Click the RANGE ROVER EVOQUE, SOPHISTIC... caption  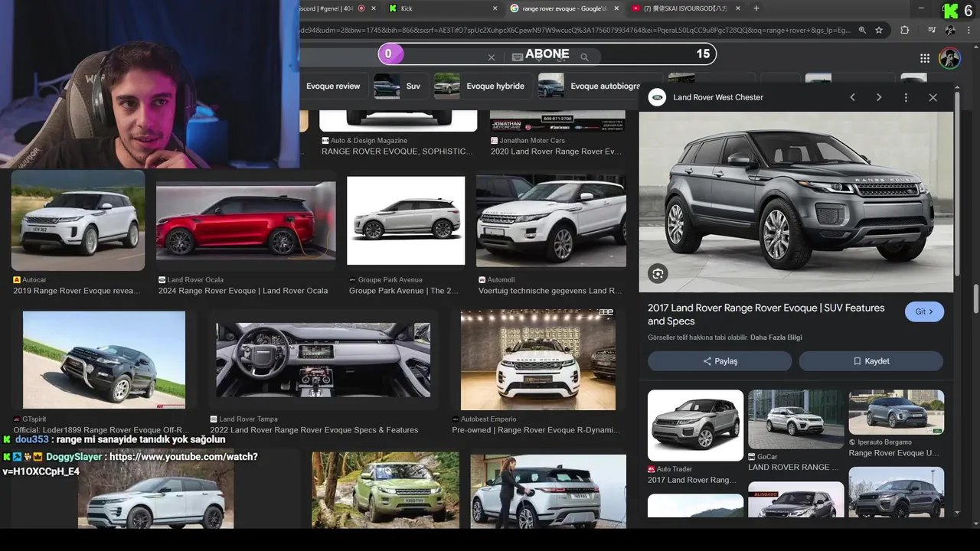(x=397, y=152)
